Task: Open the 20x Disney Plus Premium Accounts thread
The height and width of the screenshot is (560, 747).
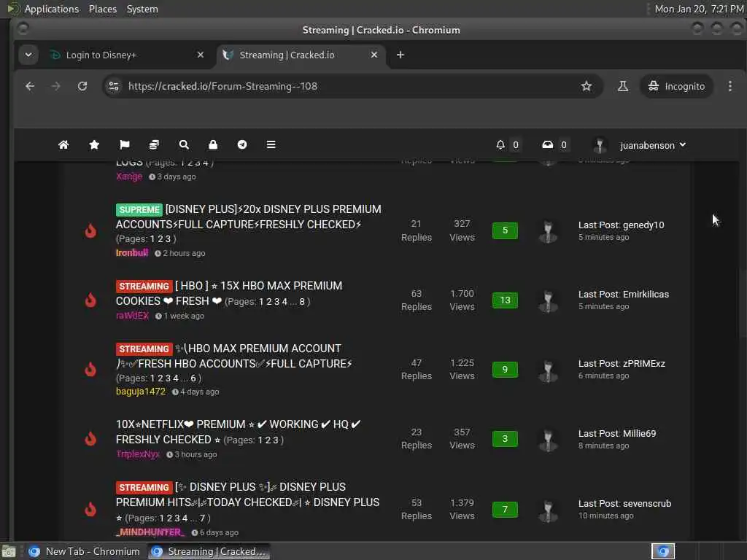Action: coord(249,217)
